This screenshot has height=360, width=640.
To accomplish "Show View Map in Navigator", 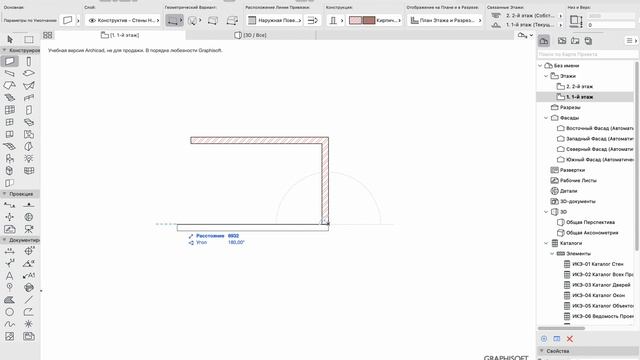I will [562, 40].
